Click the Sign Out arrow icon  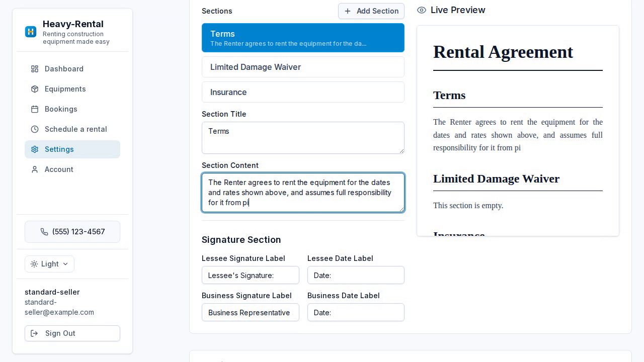(x=34, y=333)
